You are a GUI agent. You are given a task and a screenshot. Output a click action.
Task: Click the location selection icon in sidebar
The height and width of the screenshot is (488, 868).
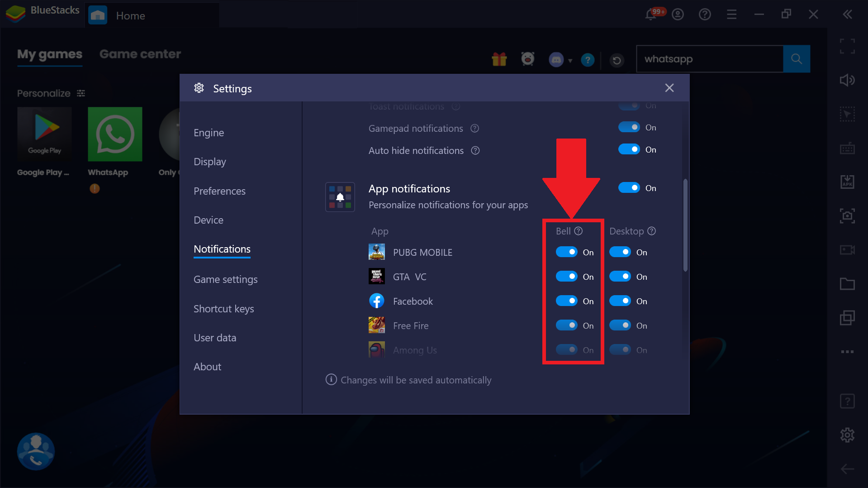847,114
